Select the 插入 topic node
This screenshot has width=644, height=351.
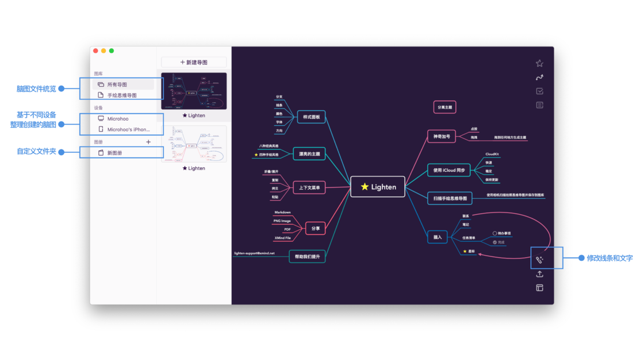click(438, 237)
